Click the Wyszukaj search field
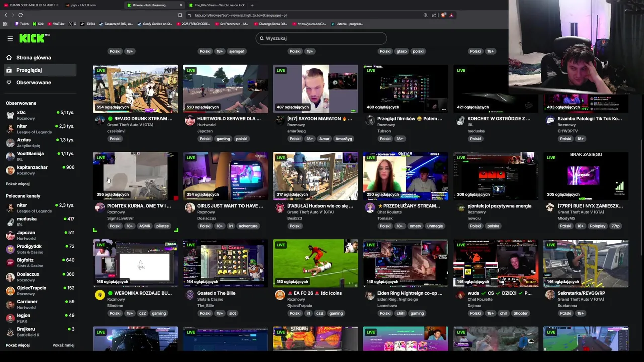The image size is (644, 362). (321, 38)
